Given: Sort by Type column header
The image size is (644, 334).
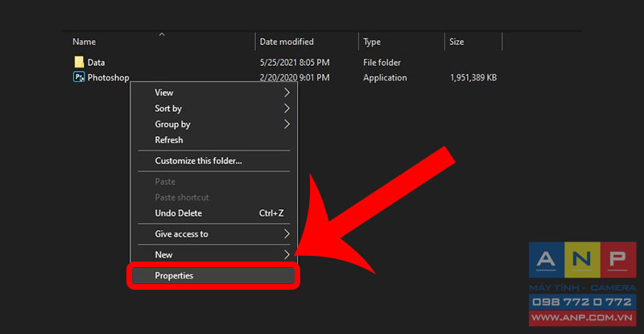Looking at the screenshot, I should 372,42.
